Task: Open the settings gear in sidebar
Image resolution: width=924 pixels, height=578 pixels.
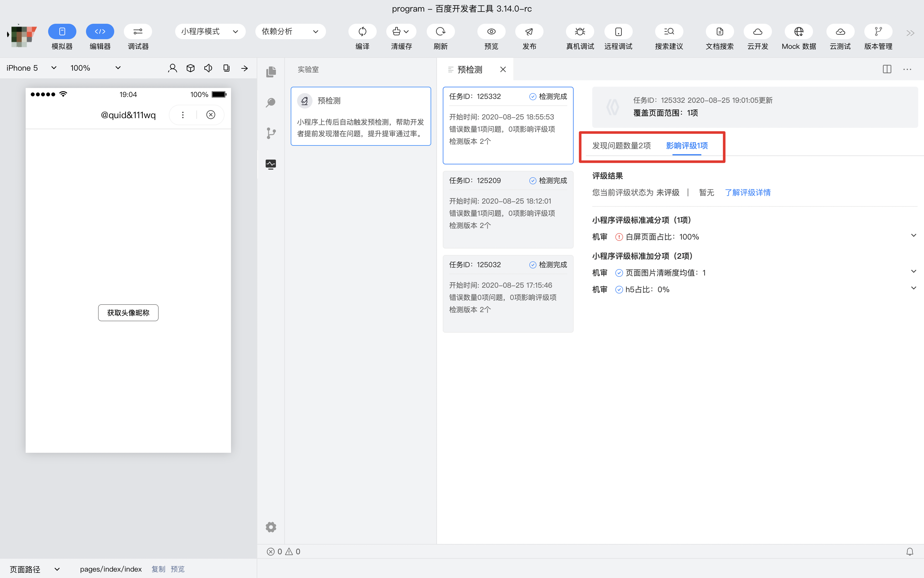Action: [271, 527]
